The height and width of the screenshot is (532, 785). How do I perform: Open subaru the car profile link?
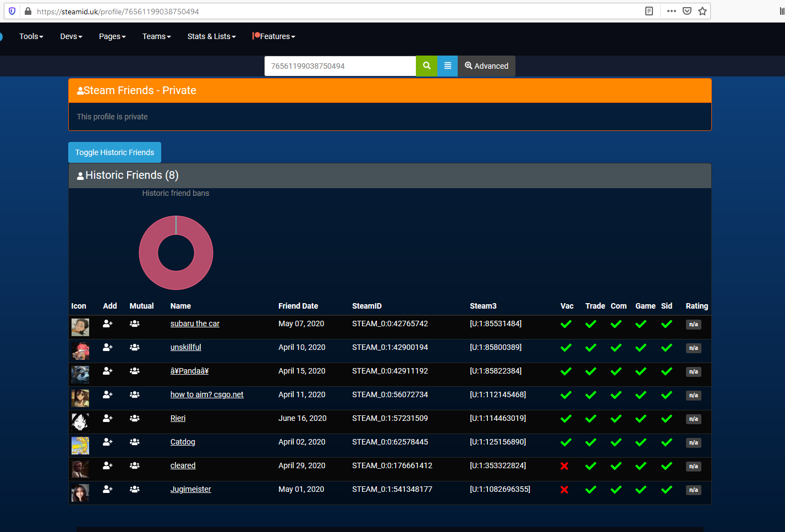tap(195, 323)
